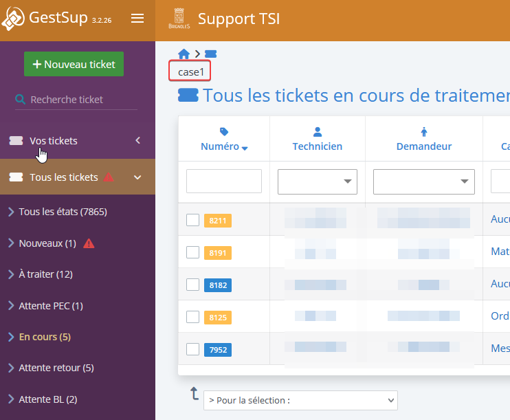Show Nouveaux (1) tickets
Screen dimensions: 510x420
click(47, 243)
